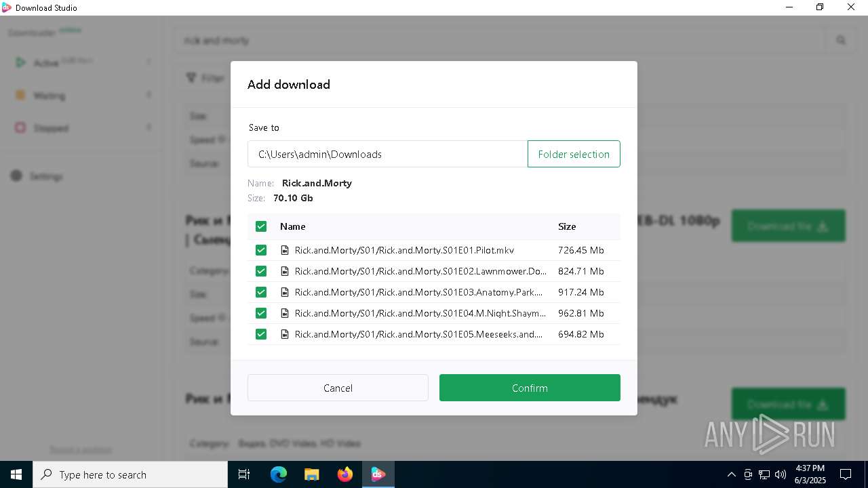868x488 pixels.
Task: Show hidden system tray icons
Action: [731, 474]
